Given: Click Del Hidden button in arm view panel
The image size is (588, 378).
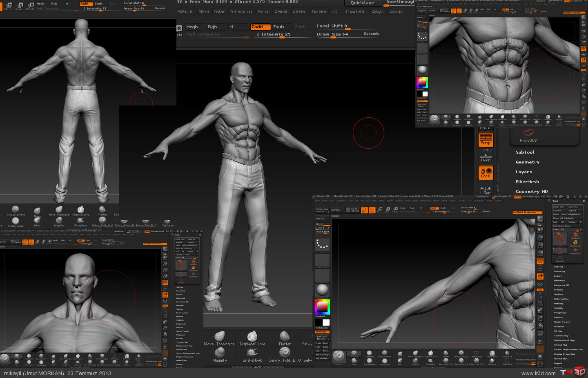Looking at the screenshot, I should click(322, 358).
